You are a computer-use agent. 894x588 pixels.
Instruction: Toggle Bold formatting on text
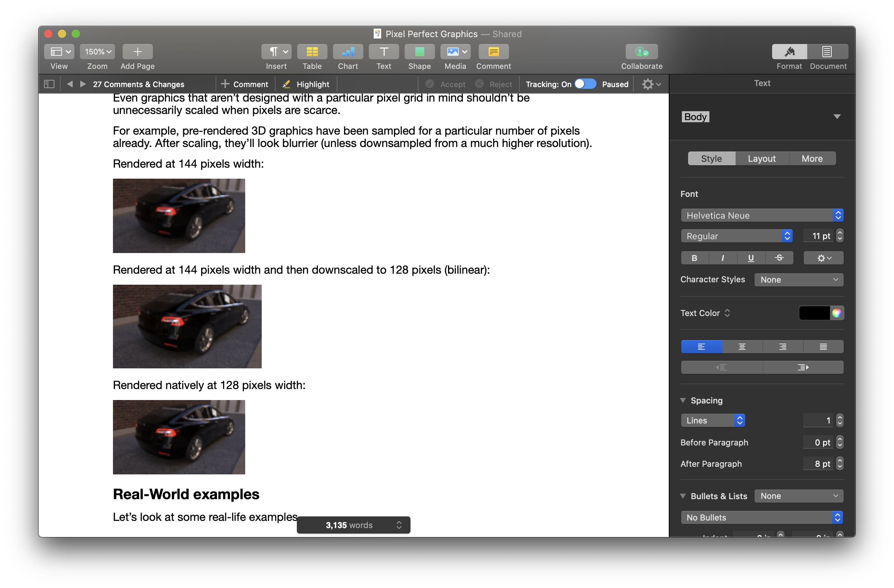[694, 258]
